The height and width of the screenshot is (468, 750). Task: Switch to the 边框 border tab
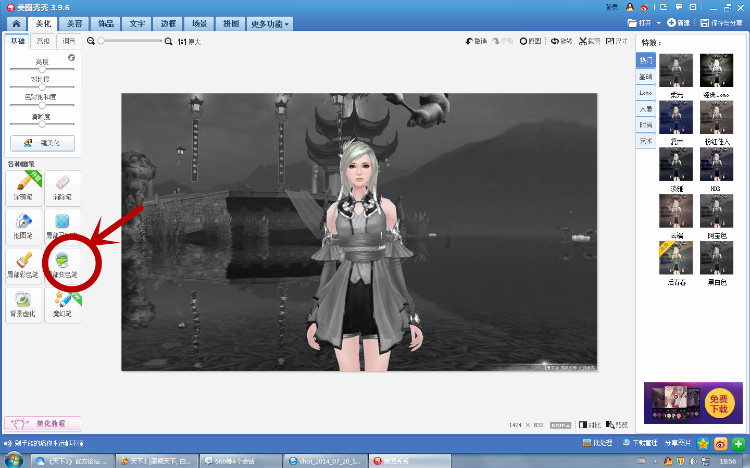click(168, 23)
